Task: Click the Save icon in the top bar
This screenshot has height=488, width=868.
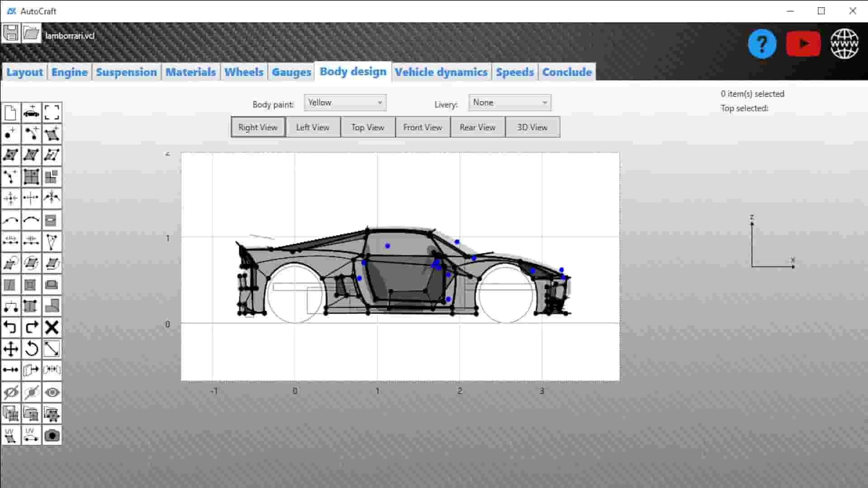Action: (11, 32)
